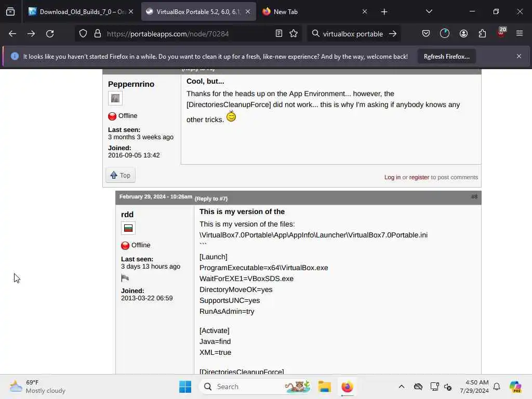Screen dimensions: 532x399
Task: Open clock showing 4:50 AM
Action: [x=474, y=387]
